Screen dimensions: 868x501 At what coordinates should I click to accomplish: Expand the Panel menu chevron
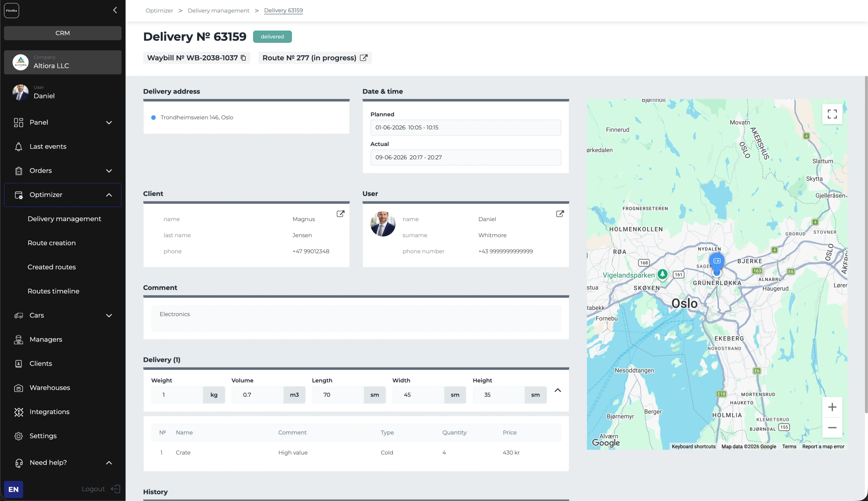(x=109, y=122)
